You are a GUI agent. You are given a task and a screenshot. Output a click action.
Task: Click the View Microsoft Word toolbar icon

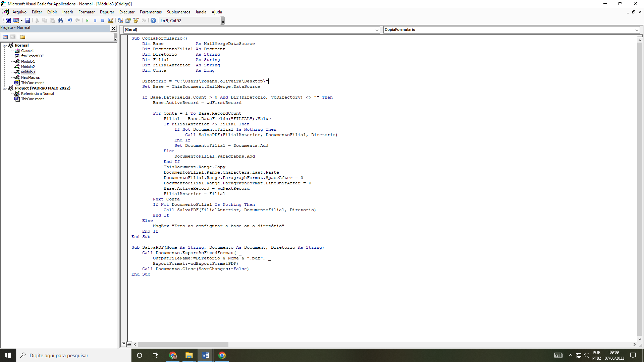8,20
